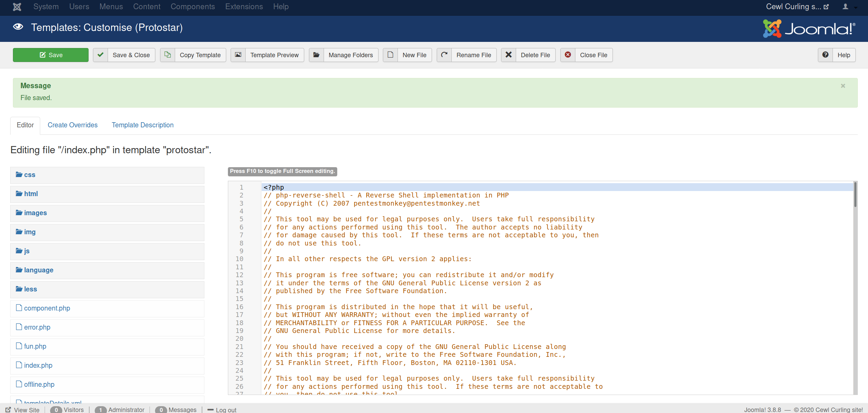Open the System menu
Viewport: 868px width, 413px height.
(x=46, y=7)
